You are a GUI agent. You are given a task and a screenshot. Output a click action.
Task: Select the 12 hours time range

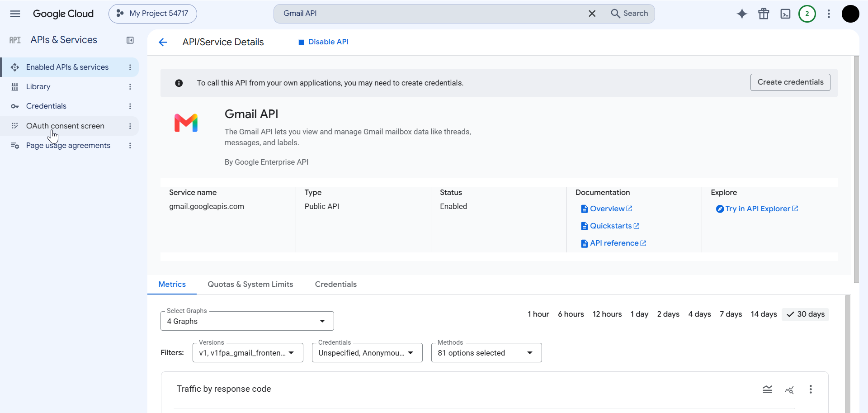607,314
